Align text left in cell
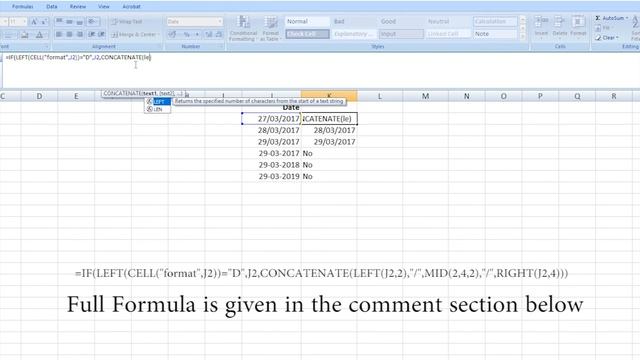Screen dimensions: 640x360 [59, 35]
